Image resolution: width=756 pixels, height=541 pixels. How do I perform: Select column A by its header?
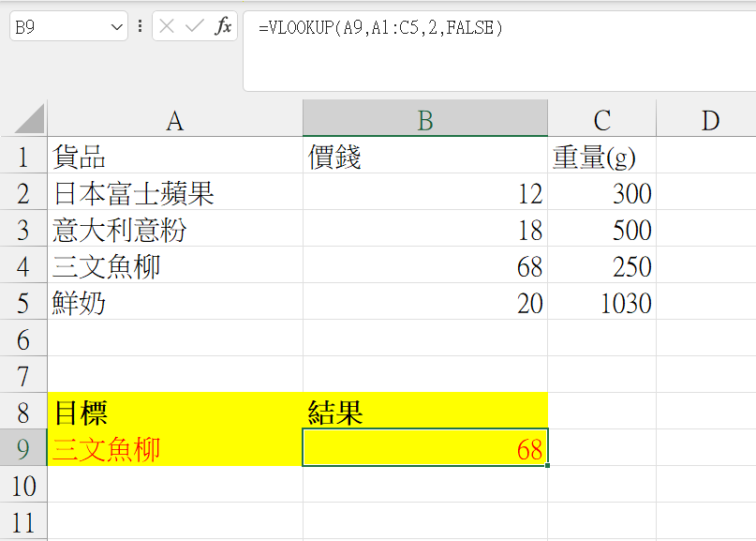pos(174,118)
